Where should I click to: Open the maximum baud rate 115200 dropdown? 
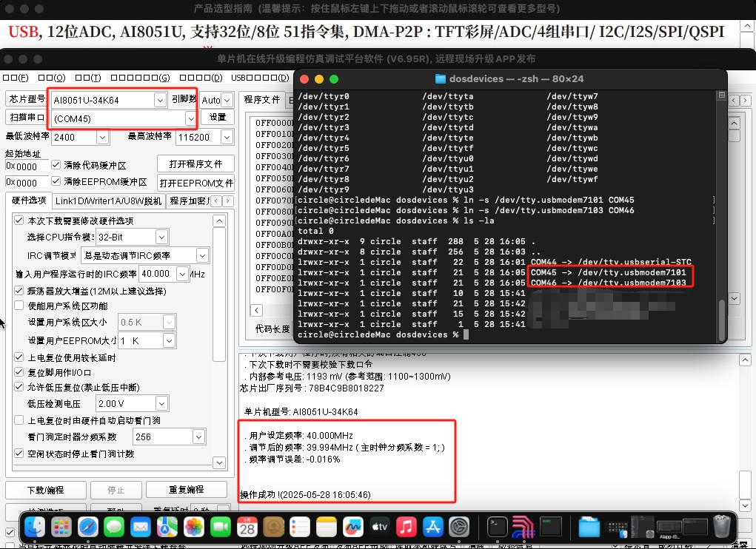[227, 138]
